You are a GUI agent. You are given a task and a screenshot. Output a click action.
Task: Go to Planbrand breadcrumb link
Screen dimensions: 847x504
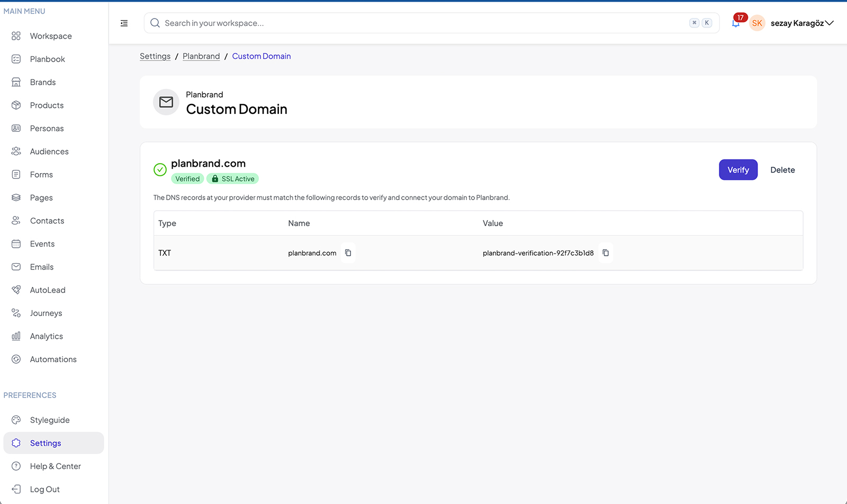click(x=201, y=56)
